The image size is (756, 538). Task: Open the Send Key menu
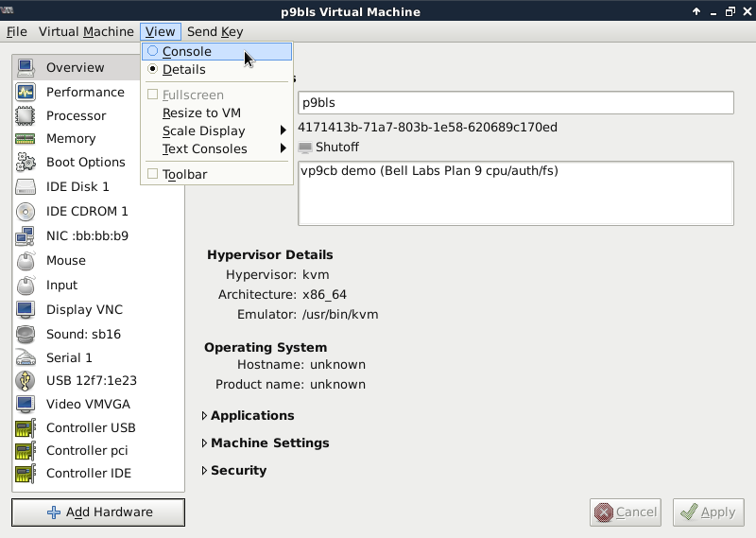click(215, 31)
